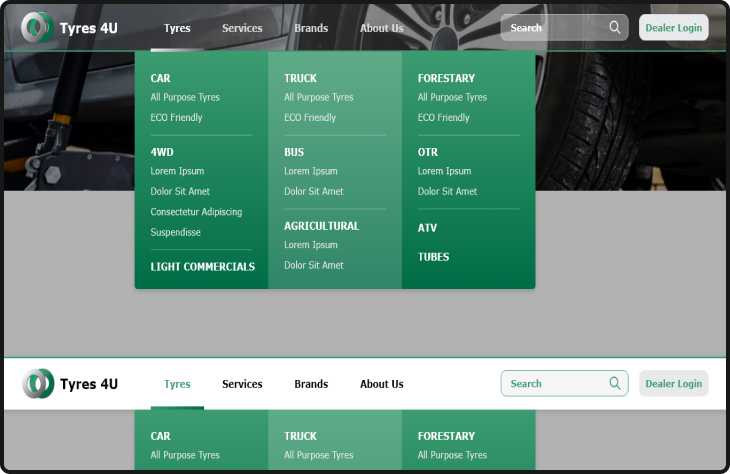The width and height of the screenshot is (730, 474).
Task: Select Tyres in the white header navigation
Action: 177,384
